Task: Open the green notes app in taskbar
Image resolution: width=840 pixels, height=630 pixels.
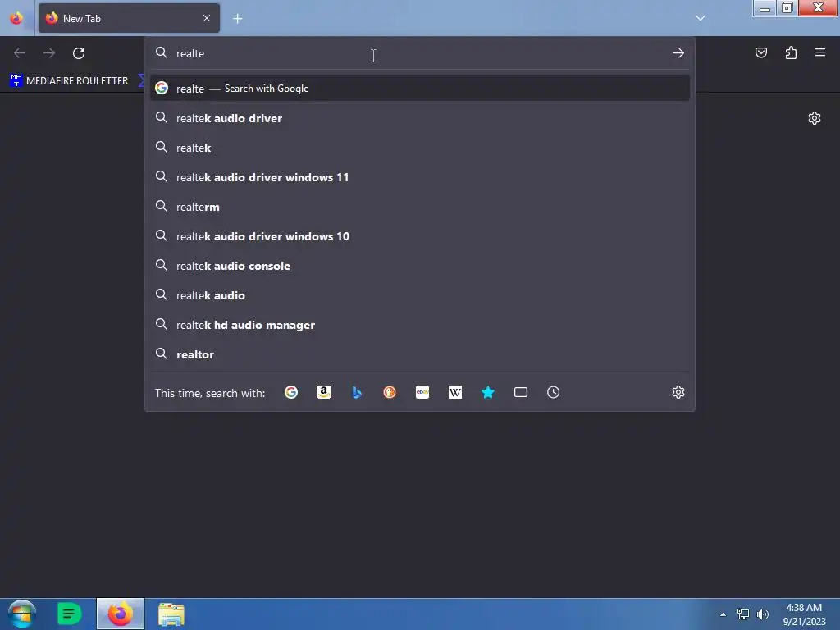Action: [69, 614]
